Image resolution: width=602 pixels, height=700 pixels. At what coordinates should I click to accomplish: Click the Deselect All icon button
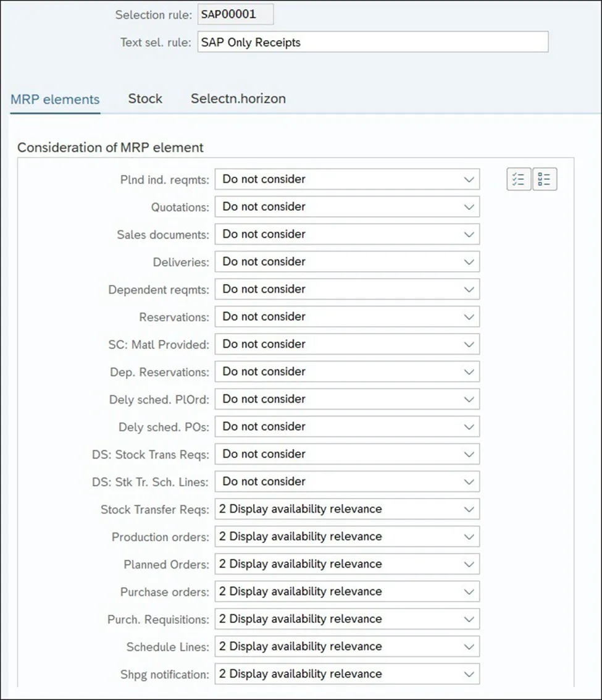tap(545, 179)
